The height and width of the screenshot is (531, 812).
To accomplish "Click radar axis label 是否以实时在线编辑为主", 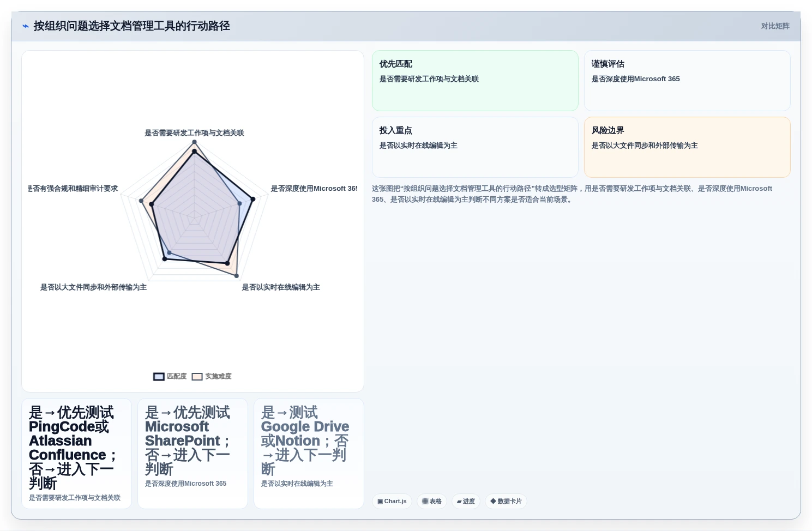I will tap(281, 287).
